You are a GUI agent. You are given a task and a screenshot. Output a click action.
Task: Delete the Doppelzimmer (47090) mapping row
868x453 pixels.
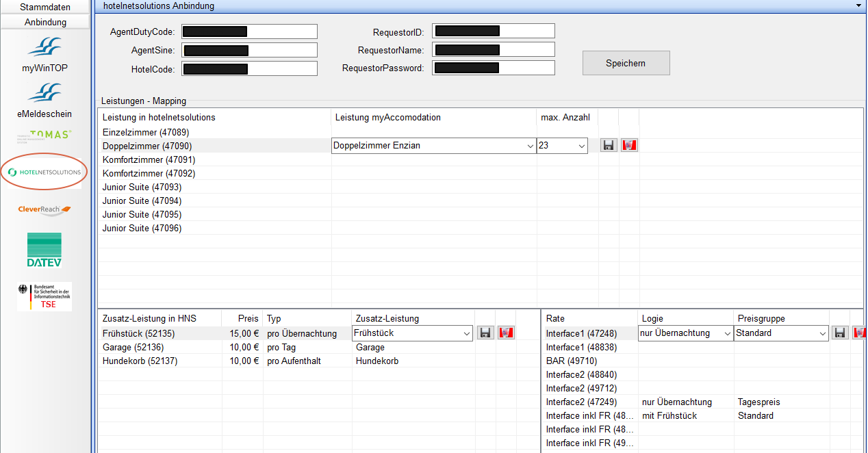[x=629, y=146]
